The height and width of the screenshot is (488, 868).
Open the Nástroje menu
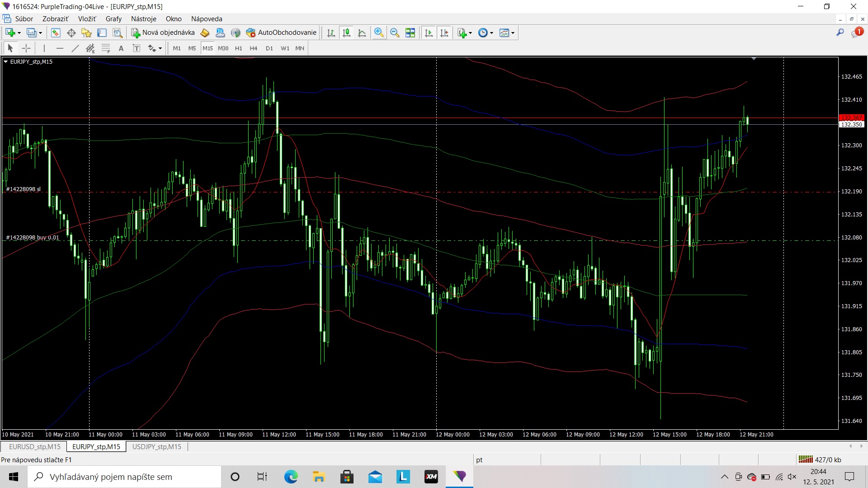[x=143, y=19]
